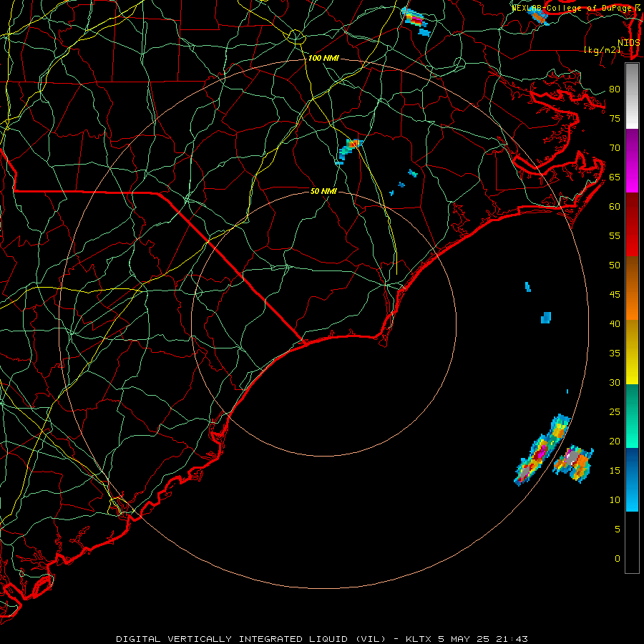The height and width of the screenshot is (644, 644).
Task: Click the "DIGITAL VERTICALLY INTEGRATED LIQUID (VIL)" caption
Action: tap(251, 639)
